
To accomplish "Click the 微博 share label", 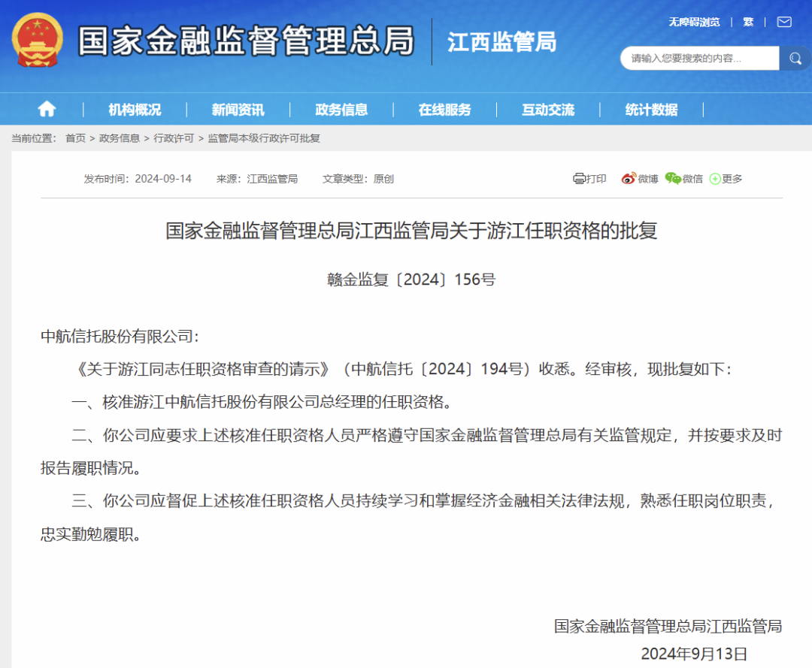I will point(648,179).
